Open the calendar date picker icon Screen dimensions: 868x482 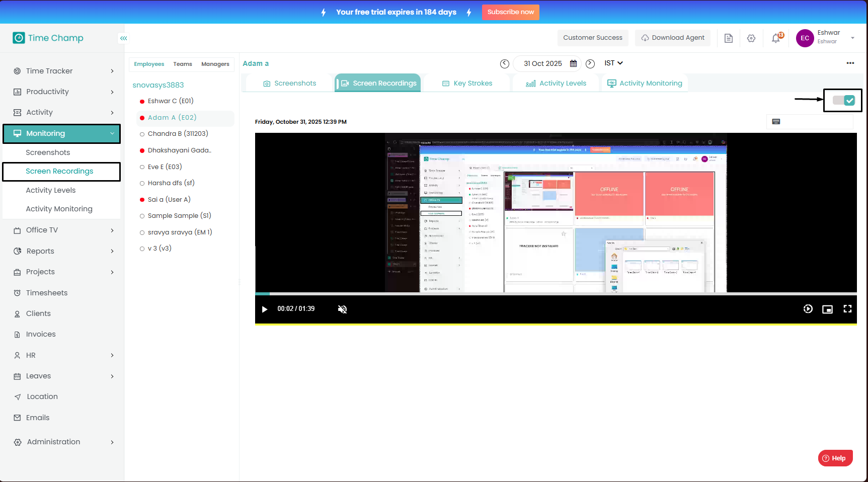click(x=573, y=63)
